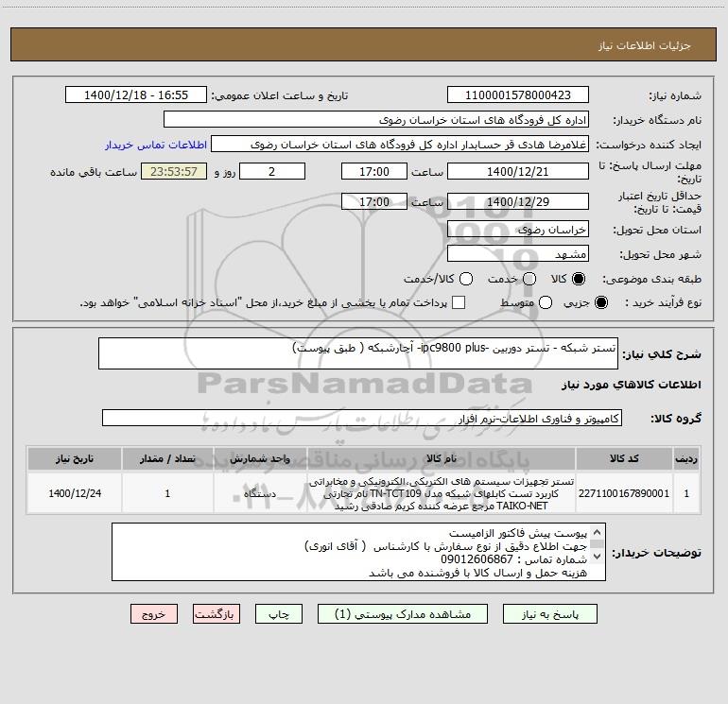Click the جزئیات اطلاعات نیاز header title

point(645,45)
